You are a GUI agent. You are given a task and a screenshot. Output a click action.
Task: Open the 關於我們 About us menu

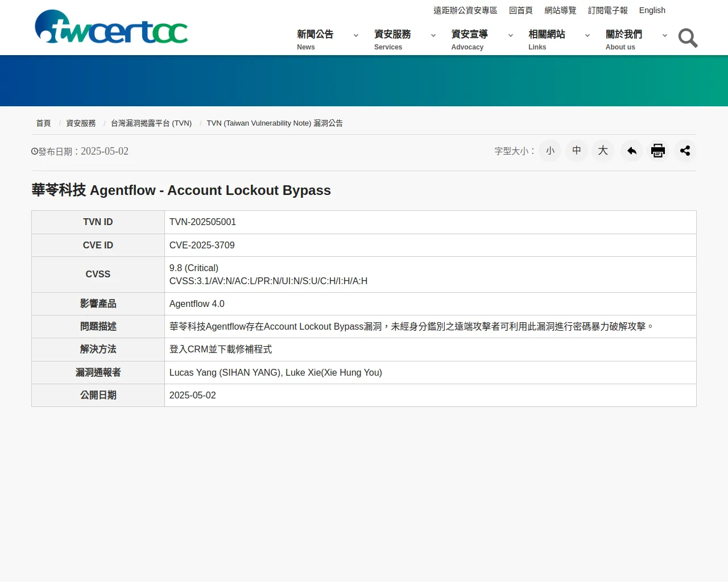(x=624, y=40)
